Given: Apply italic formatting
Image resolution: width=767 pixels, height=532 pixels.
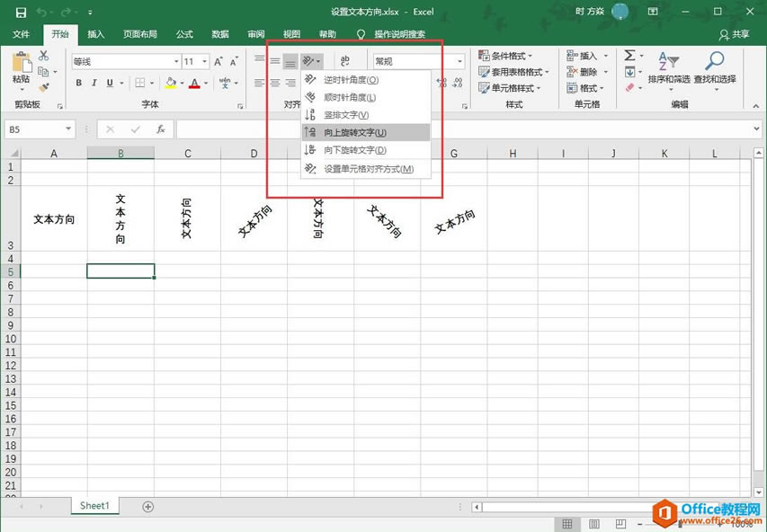Looking at the screenshot, I should 94,83.
